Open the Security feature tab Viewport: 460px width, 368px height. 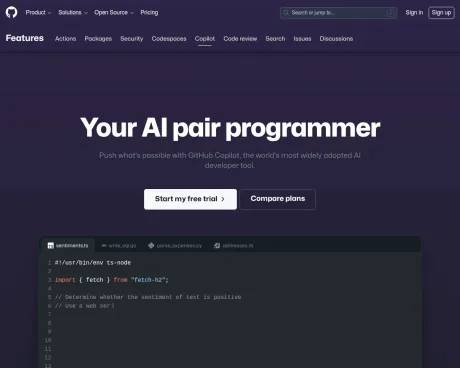coord(132,39)
